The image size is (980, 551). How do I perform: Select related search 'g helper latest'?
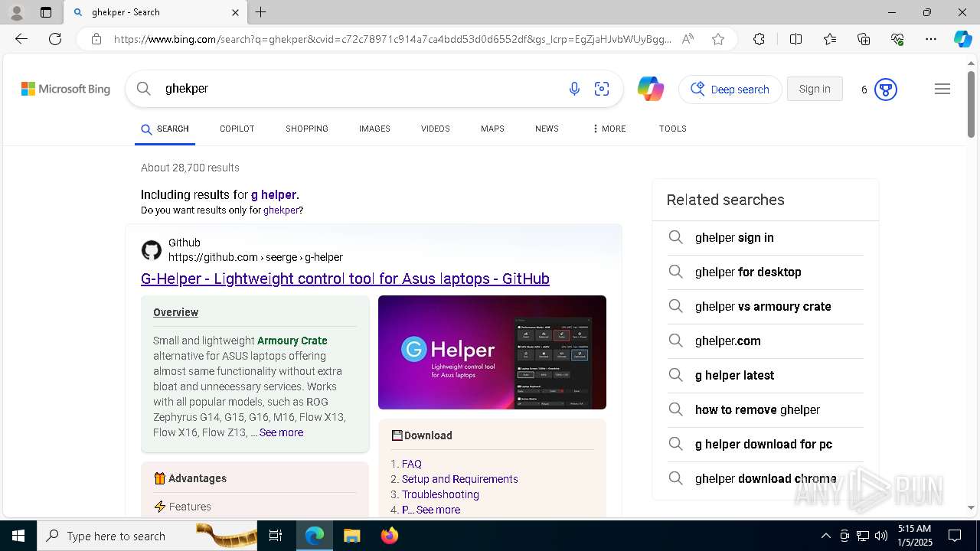(766, 376)
